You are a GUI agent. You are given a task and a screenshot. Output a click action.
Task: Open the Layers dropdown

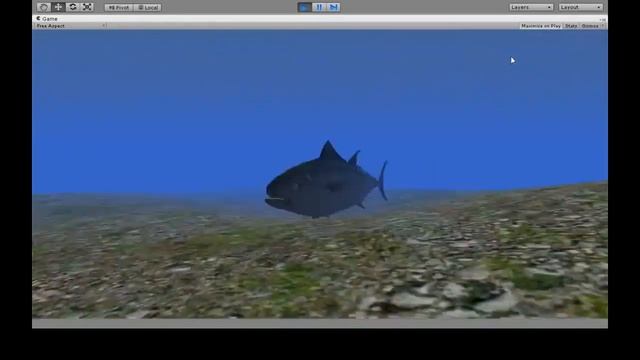click(531, 7)
